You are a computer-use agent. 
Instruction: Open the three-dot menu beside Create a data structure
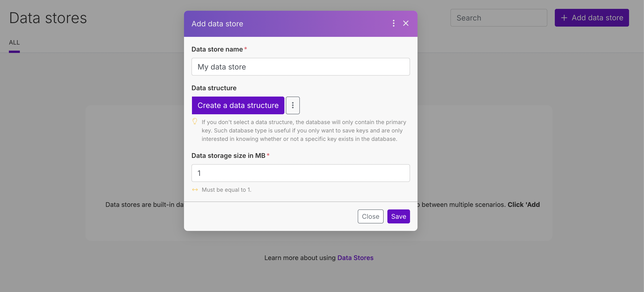[x=293, y=105]
